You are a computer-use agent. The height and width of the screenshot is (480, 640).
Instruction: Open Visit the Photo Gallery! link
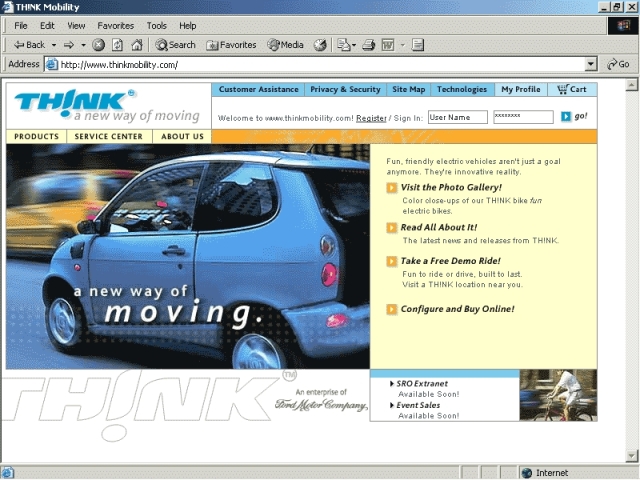[x=451, y=187]
